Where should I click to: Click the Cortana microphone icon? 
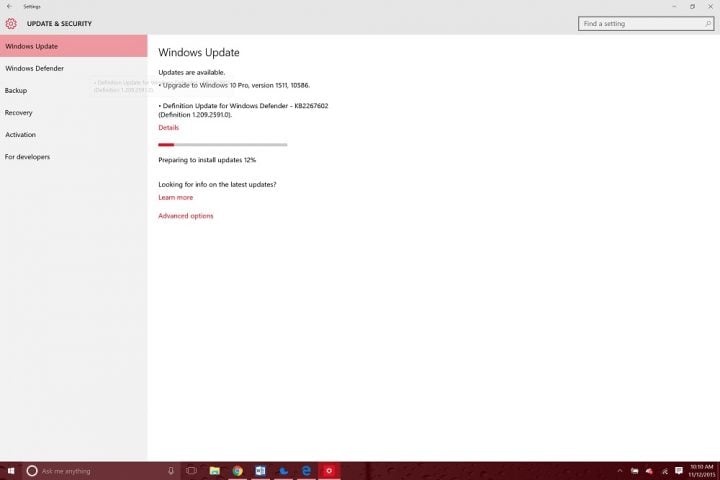tap(171, 471)
